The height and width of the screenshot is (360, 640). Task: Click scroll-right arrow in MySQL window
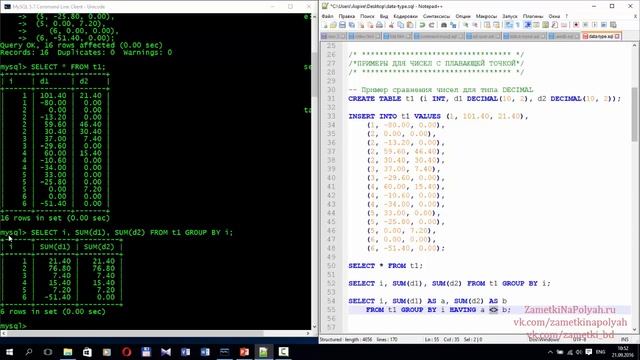tap(308, 333)
